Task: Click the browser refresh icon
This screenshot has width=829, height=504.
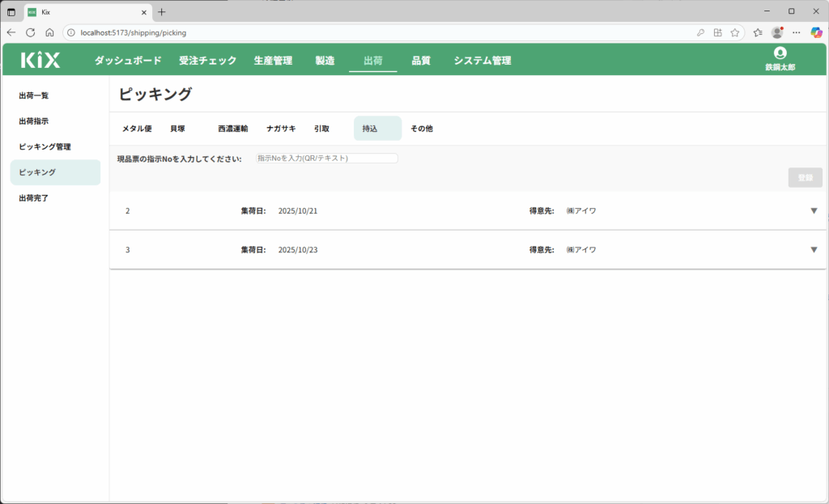Action: [x=31, y=32]
